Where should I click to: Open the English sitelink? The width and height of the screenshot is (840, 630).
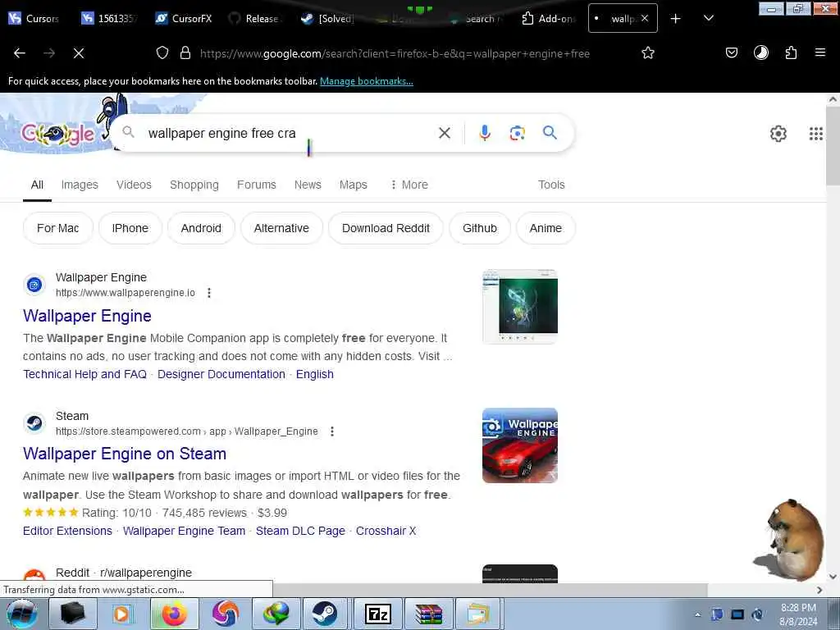point(315,374)
